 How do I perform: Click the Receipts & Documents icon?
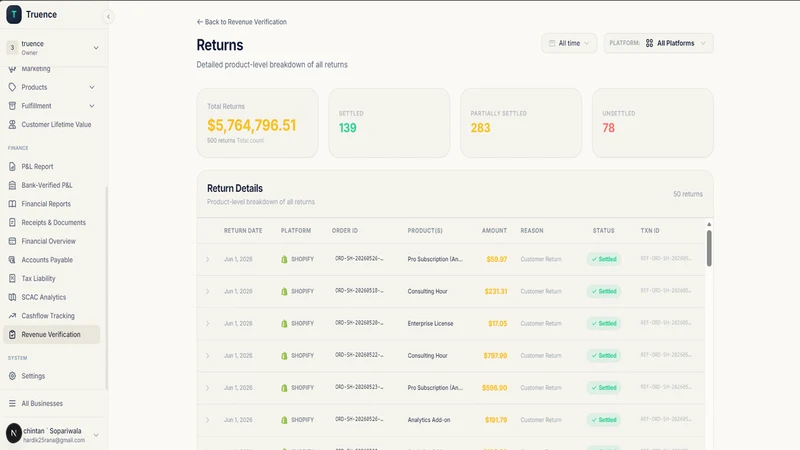(x=12, y=222)
